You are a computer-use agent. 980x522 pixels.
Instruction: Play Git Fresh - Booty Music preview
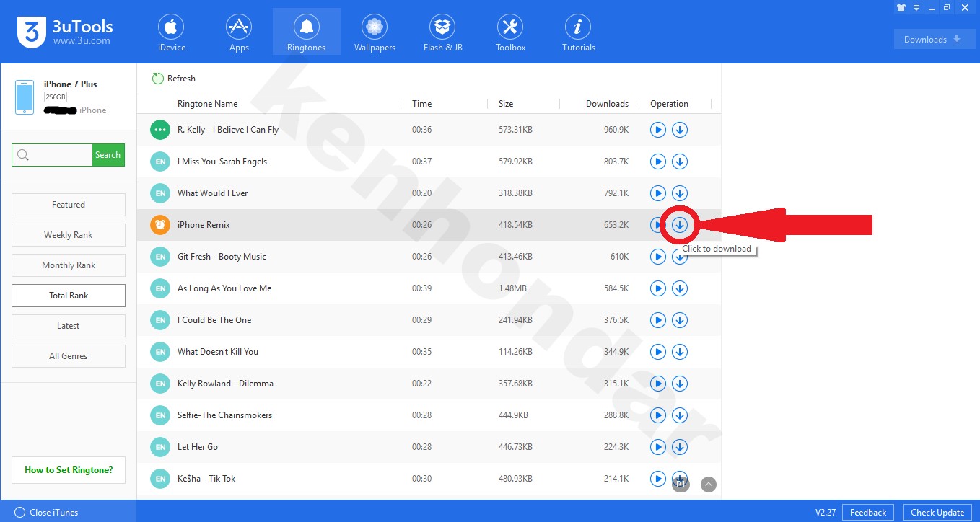click(x=657, y=257)
